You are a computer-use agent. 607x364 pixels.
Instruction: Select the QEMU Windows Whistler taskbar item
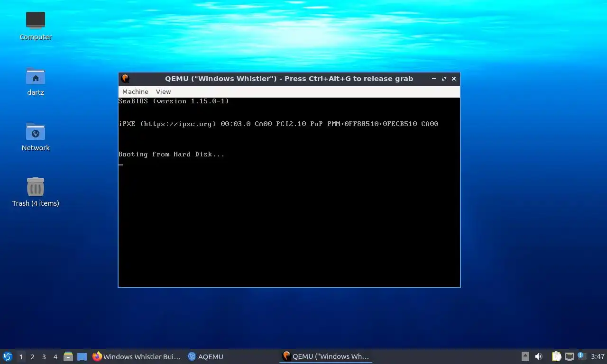[326, 356]
